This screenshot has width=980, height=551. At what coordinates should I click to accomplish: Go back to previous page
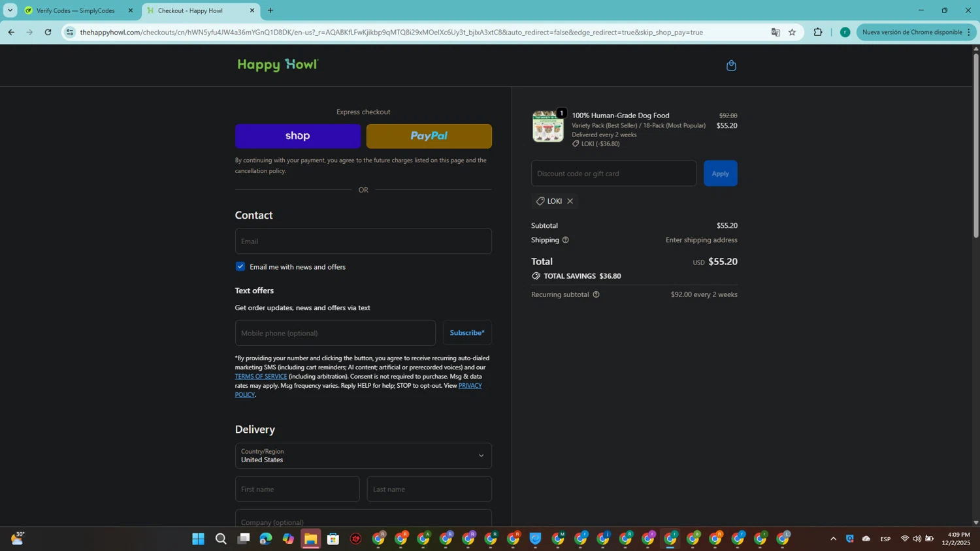coord(11,32)
